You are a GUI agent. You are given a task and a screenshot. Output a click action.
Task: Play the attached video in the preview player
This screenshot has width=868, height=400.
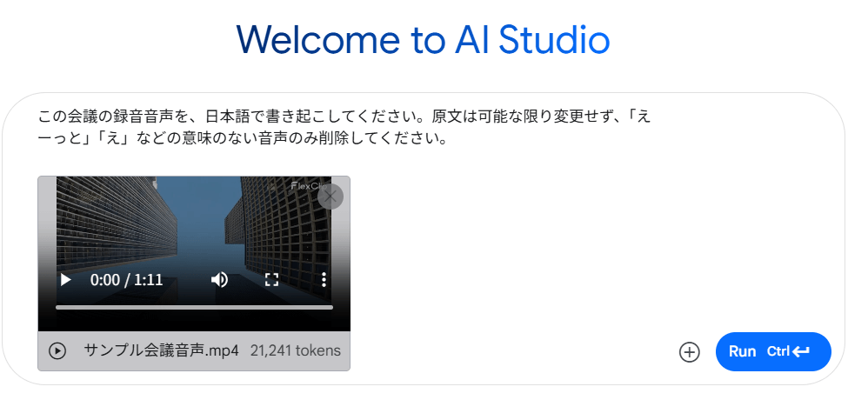point(66,280)
